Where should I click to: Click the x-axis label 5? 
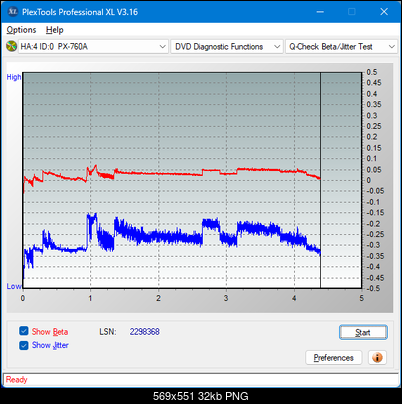[361, 298]
